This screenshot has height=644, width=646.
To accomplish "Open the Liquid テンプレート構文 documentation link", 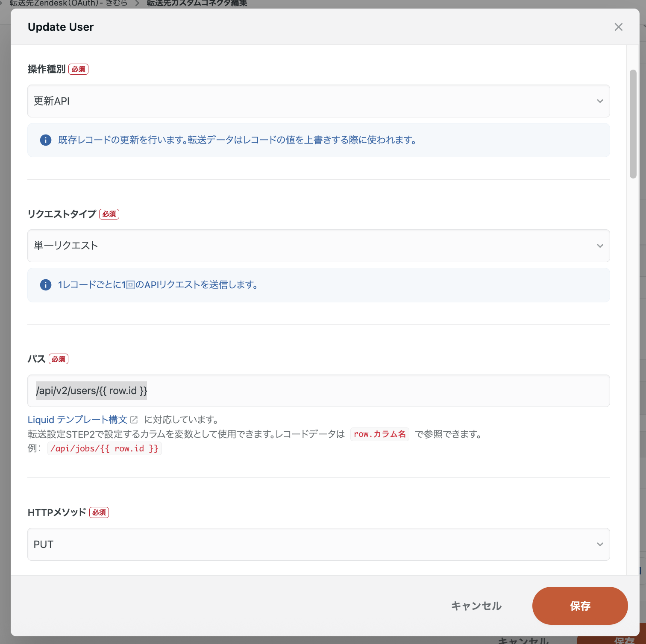I will click(x=77, y=419).
